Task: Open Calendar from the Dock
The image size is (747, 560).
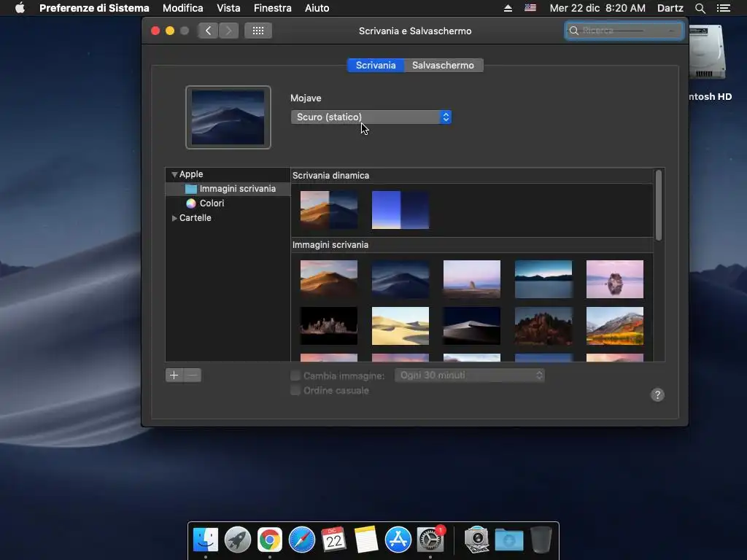Action: click(x=333, y=540)
